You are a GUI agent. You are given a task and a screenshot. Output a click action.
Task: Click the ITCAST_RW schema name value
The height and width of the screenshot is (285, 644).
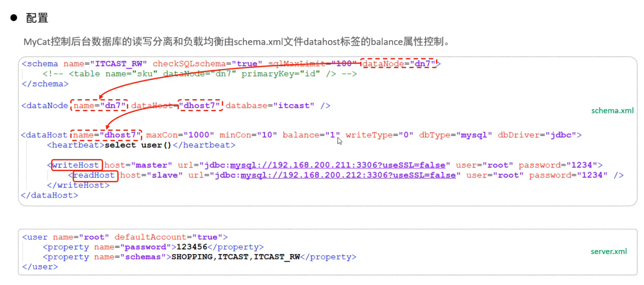point(119,64)
